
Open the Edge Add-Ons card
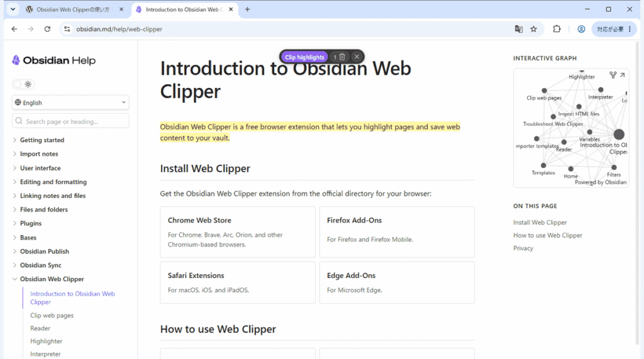[x=397, y=282]
